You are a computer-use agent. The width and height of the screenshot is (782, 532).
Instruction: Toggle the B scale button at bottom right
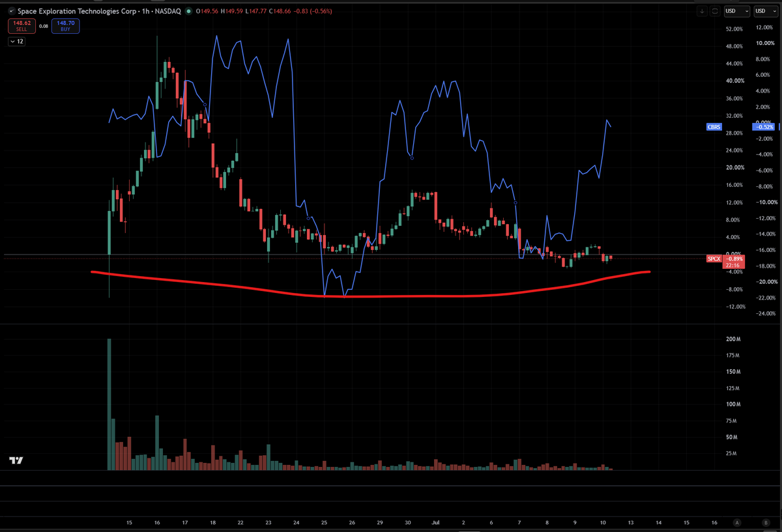pos(765,523)
